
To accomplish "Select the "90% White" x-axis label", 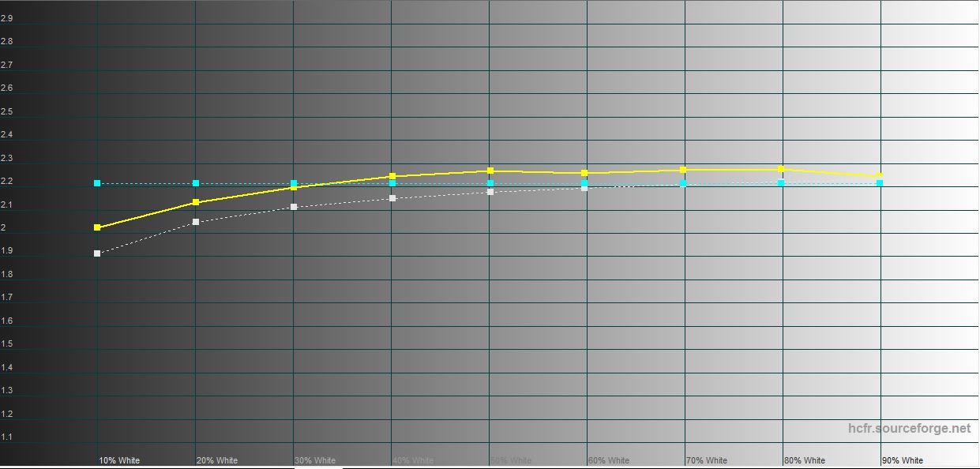I will [903, 460].
